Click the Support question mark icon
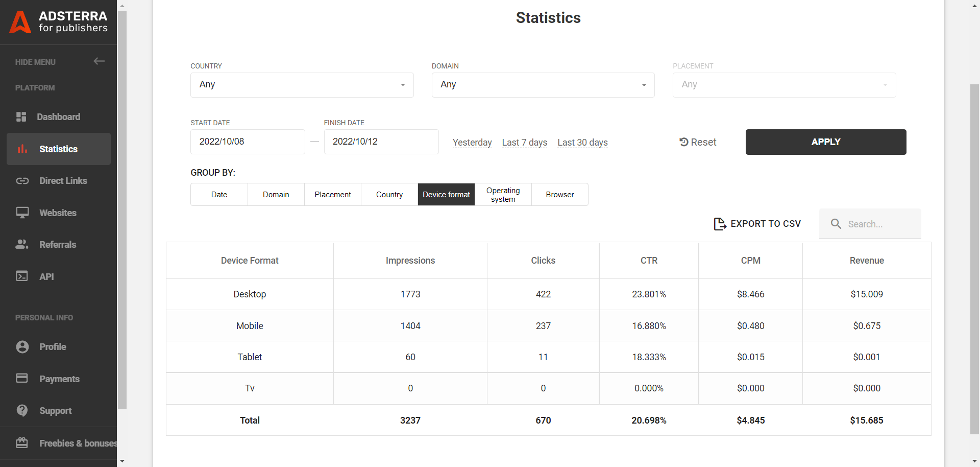 pos(22,410)
